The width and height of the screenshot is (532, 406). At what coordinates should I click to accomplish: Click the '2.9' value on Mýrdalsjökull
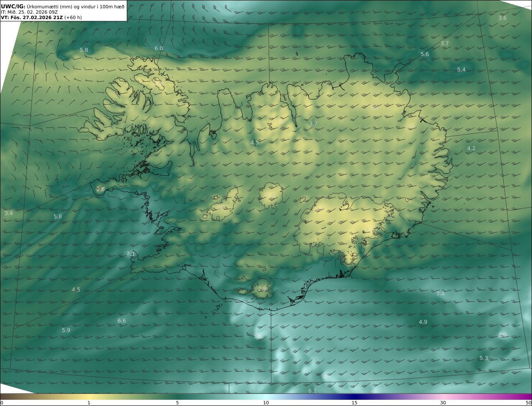[x=262, y=289]
